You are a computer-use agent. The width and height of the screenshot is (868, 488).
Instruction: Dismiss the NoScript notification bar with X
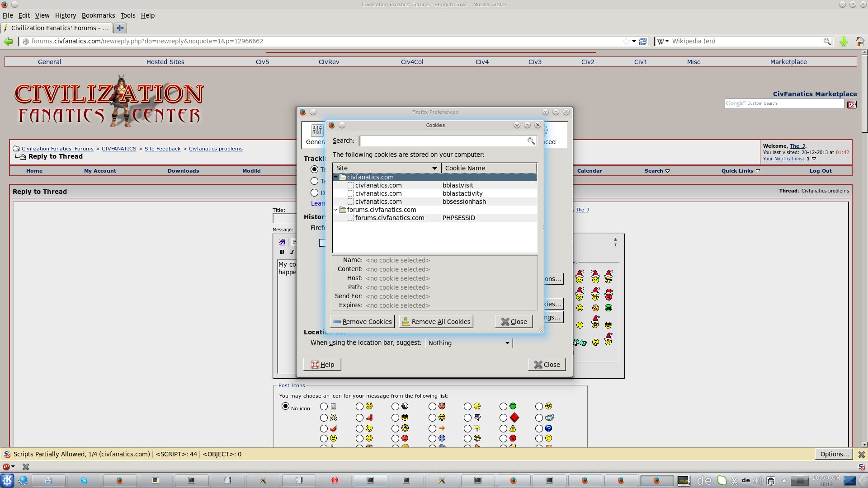(x=862, y=455)
